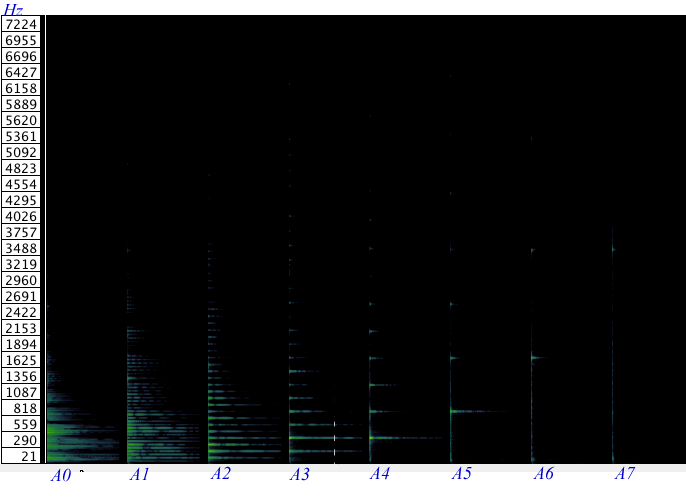Click the 290 Hz label
The image size is (686, 500).
(x=21, y=440)
